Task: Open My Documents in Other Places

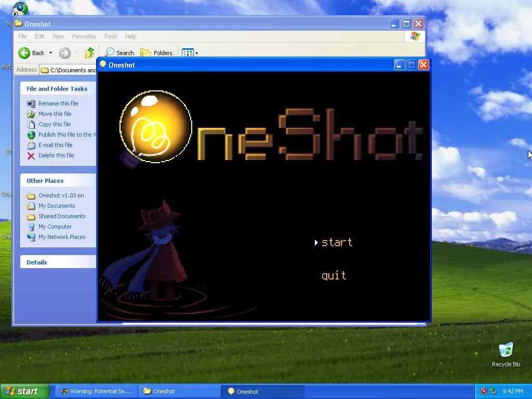Action: coord(56,206)
